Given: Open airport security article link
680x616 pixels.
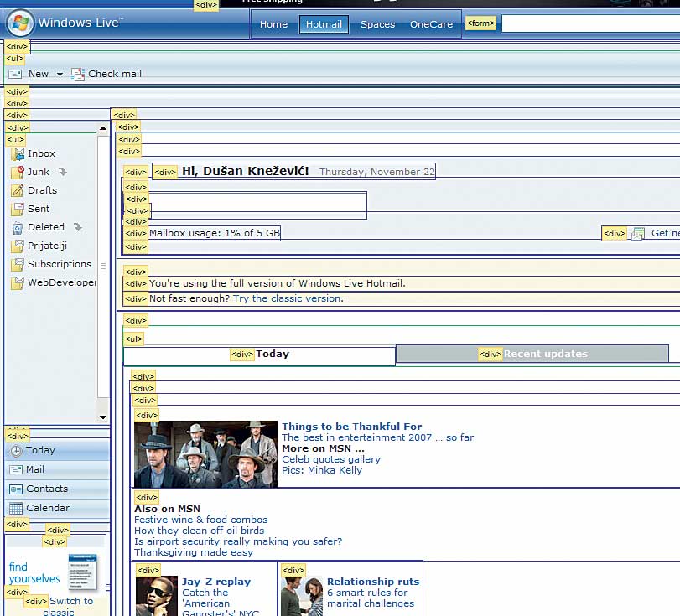Looking at the screenshot, I should click(x=238, y=541).
